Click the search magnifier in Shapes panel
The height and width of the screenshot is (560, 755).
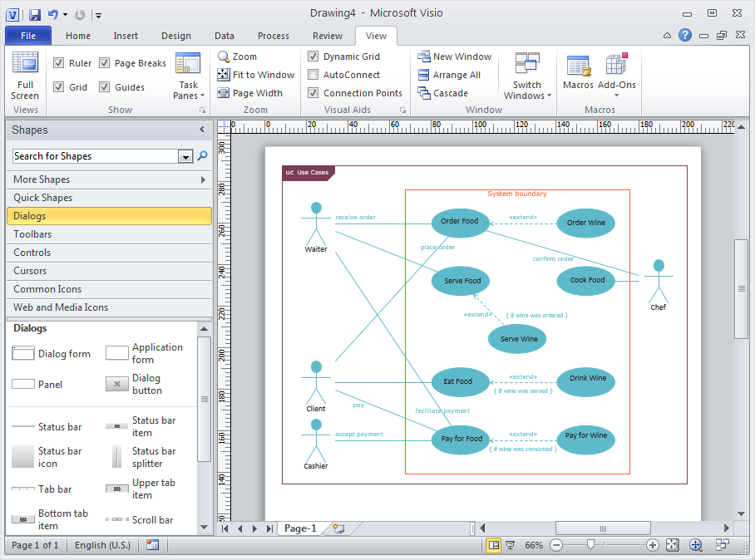click(x=202, y=155)
